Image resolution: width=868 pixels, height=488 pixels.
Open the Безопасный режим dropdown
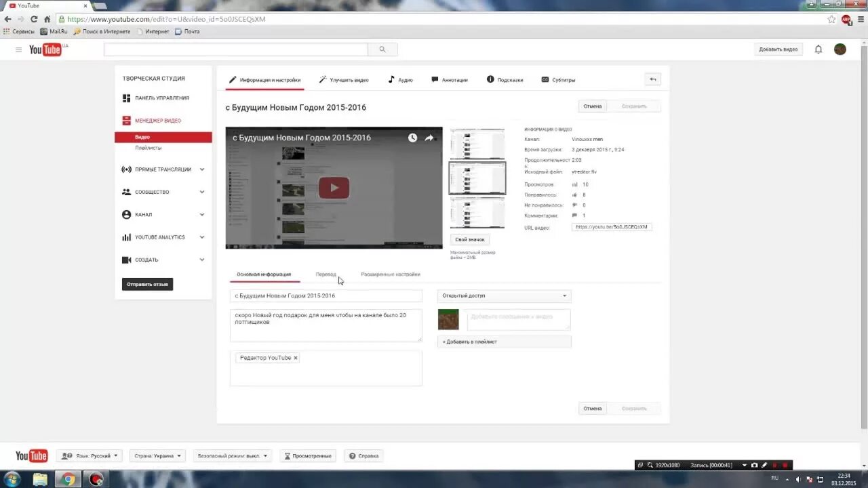click(x=233, y=456)
